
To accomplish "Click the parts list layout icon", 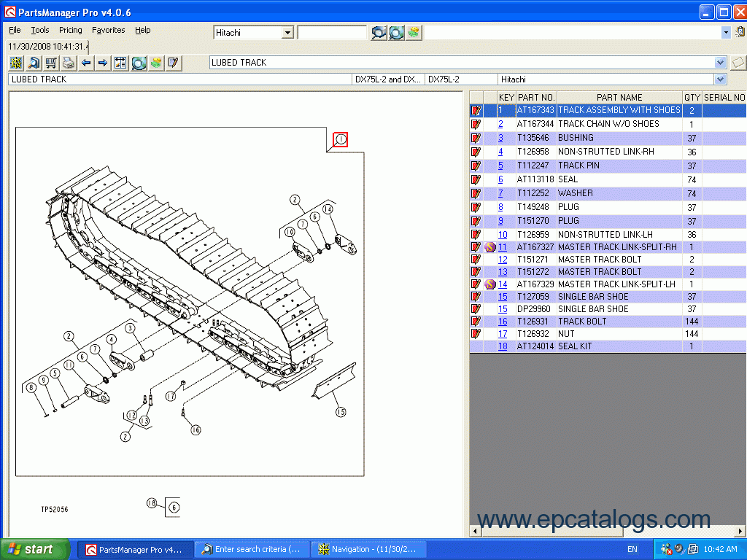I will pos(120,63).
